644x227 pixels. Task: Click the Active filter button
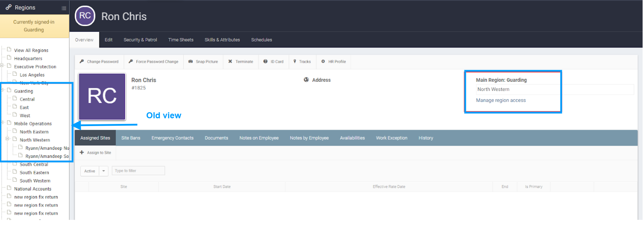[90, 171]
